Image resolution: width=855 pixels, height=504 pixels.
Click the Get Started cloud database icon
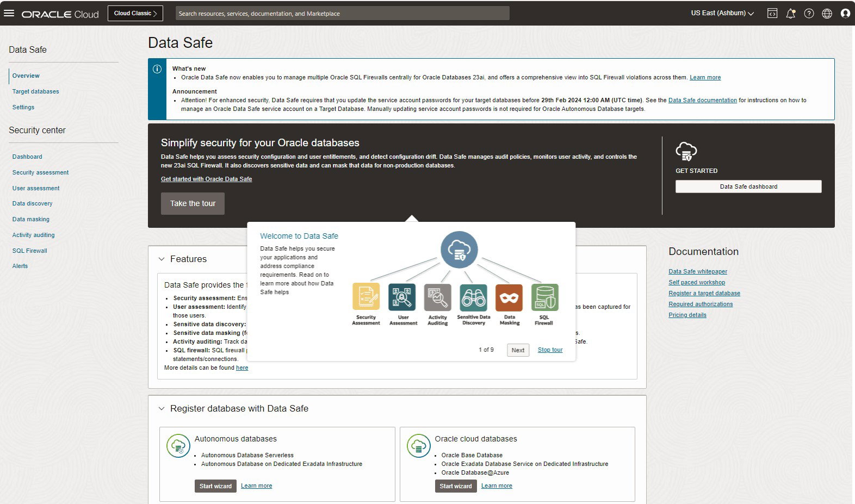click(x=686, y=152)
